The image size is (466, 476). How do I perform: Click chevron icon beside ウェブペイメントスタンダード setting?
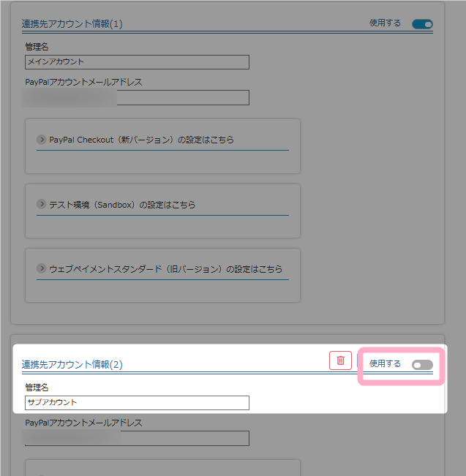42,268
